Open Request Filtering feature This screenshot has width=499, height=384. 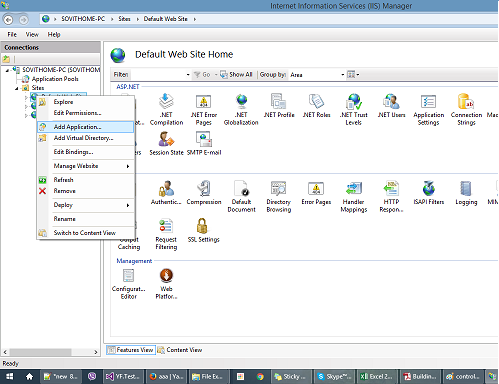tap(166, 234)
